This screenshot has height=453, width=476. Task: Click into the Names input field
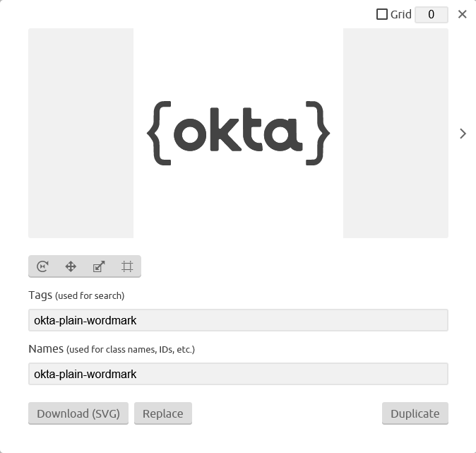[238, 374]
